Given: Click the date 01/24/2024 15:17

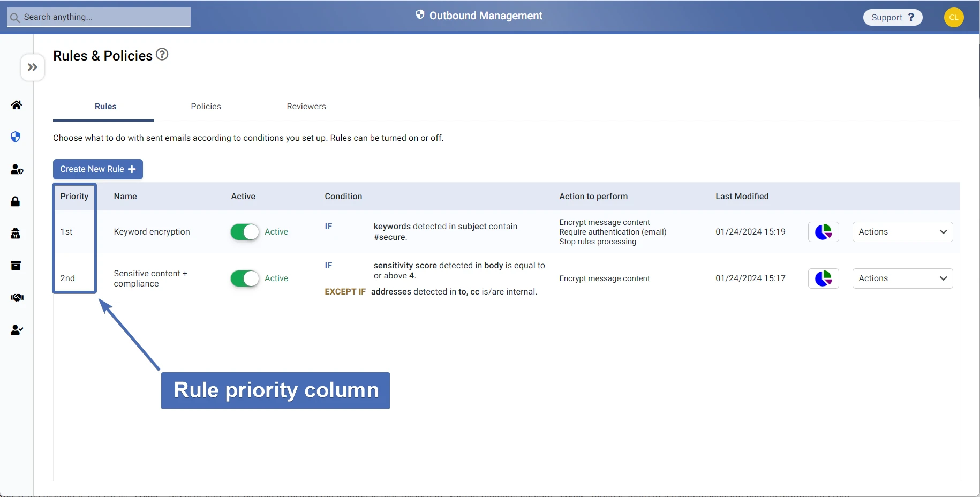Looking at the screenshot, I should (x=750, y=278).
